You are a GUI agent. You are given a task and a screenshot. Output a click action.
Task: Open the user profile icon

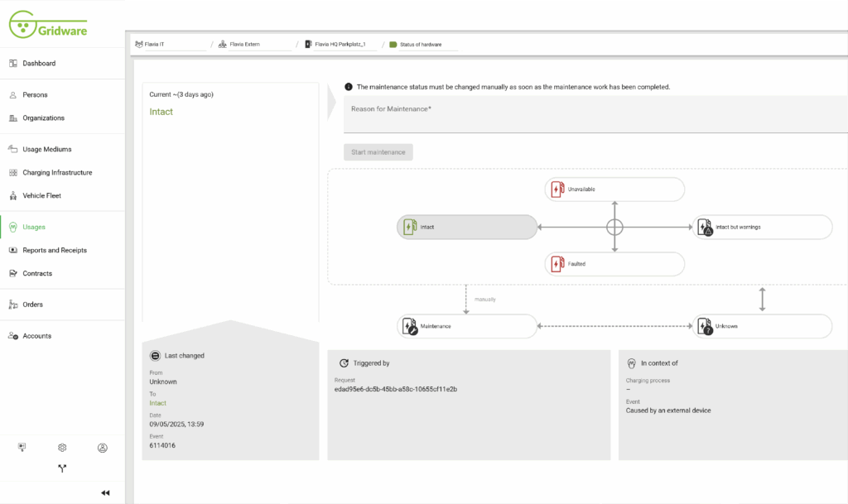(x=102, y=448)
